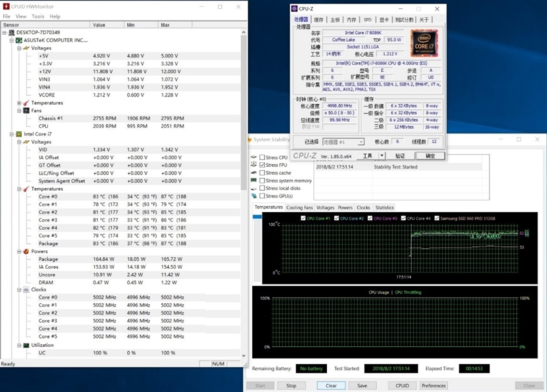
Task: Click the Fans category icon
Action: click(26, 111)
